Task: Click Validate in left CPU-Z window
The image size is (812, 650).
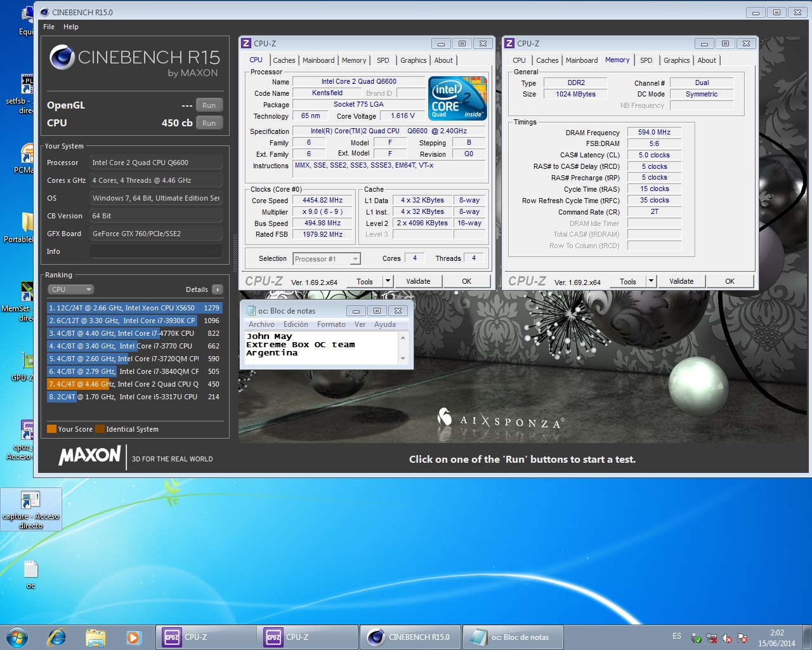Action: (x=418, y=281)
